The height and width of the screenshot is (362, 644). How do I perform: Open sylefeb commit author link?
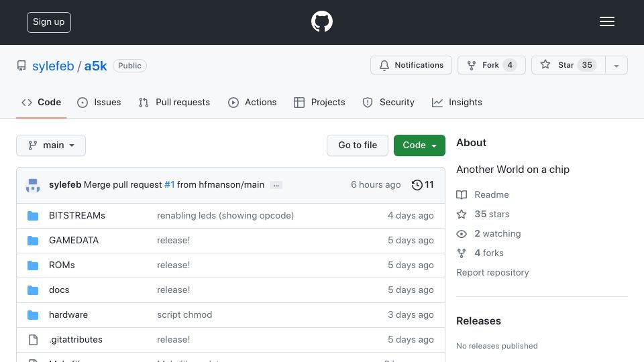pyautogui.click(x=65, y=185)
